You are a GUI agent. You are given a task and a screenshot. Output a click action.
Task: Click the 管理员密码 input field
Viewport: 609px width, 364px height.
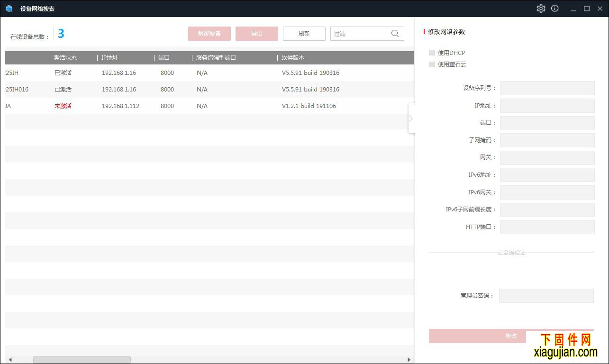tap(546, 296)
